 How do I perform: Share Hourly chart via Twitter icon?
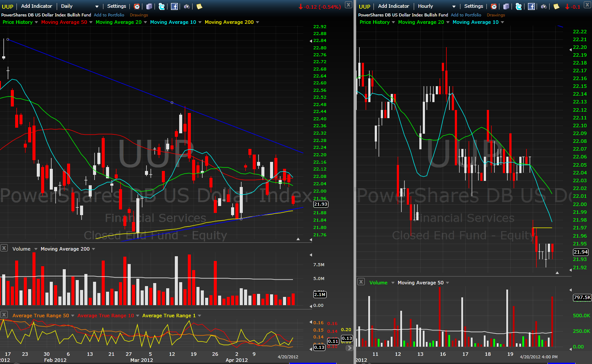(518, 6)
